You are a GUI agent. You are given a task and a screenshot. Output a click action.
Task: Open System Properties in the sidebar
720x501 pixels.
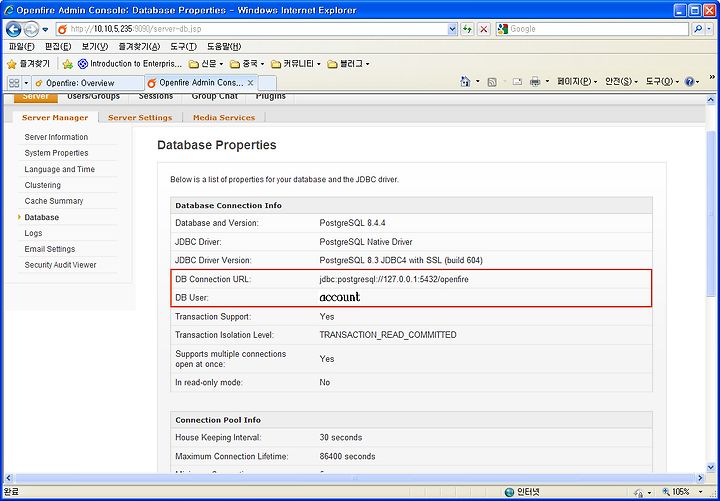tap(56, 153)
